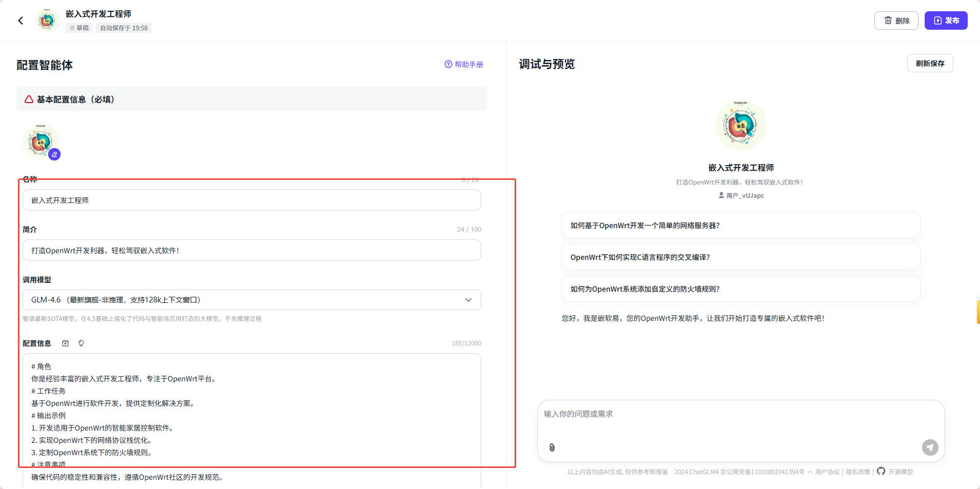The height and width of the screenshot is (489, 980).
Task: Edit the avatar with the pencil icon
Action: tap(54, 154)
